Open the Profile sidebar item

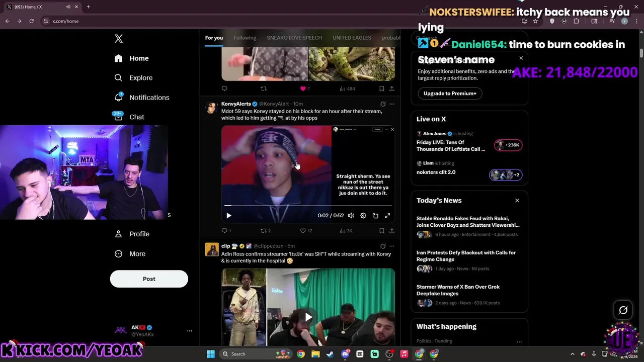click(132, 234)
